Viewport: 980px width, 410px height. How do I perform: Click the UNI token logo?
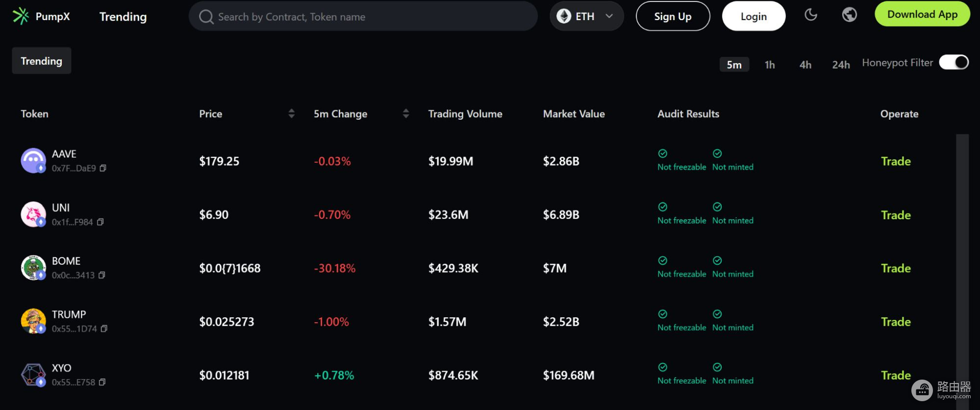click(33, 214)
